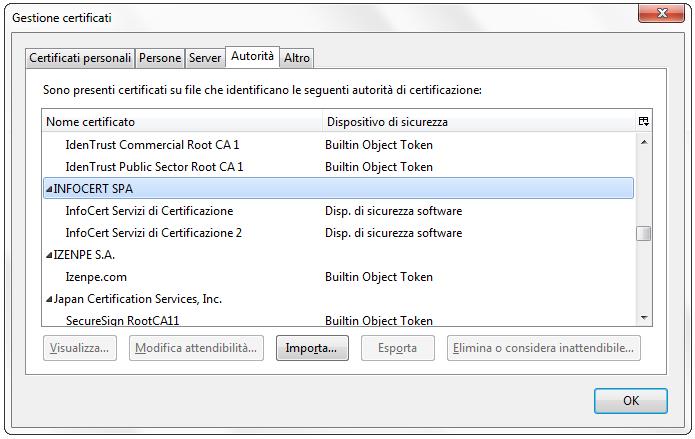
Task: Select the Izenpe.com certificate
Action: coord(96,277)
